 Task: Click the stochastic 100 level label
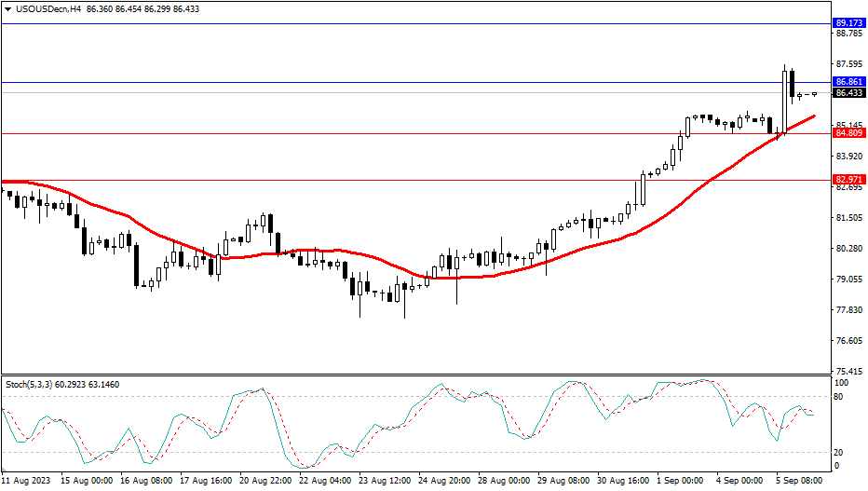pyautogui.click(x=840, y=383)
